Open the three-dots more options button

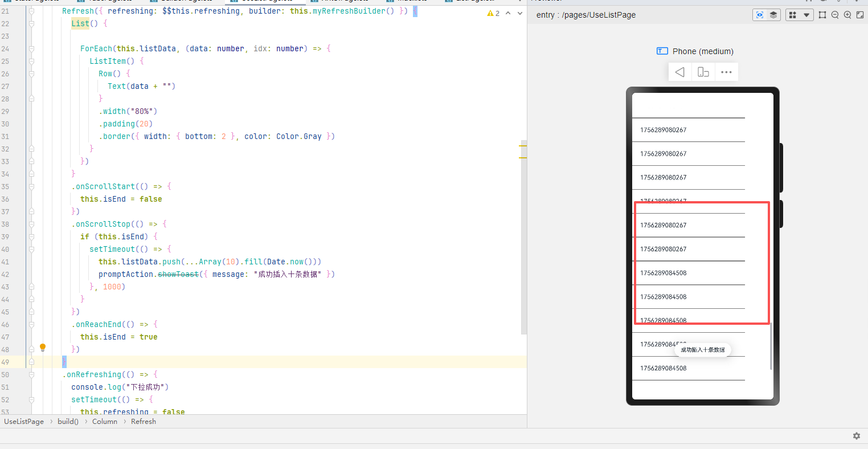(726, 72)
